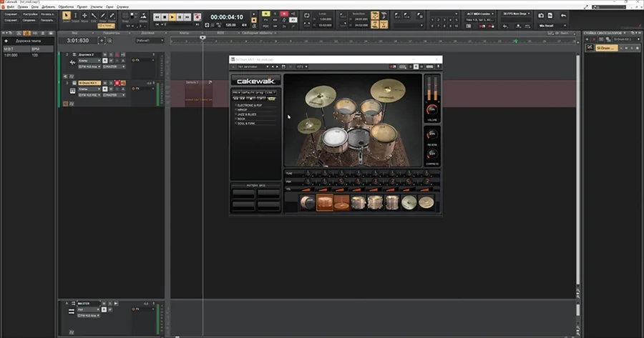644x338 pixels.
Task: Open the Добавить menu
Action: click(x=49, y=7)
